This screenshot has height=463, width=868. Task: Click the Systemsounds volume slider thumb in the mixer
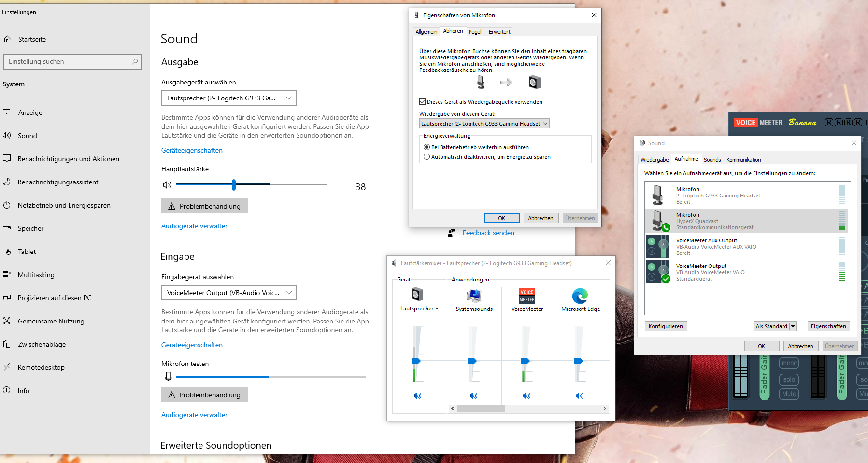[x=472, y=361]
